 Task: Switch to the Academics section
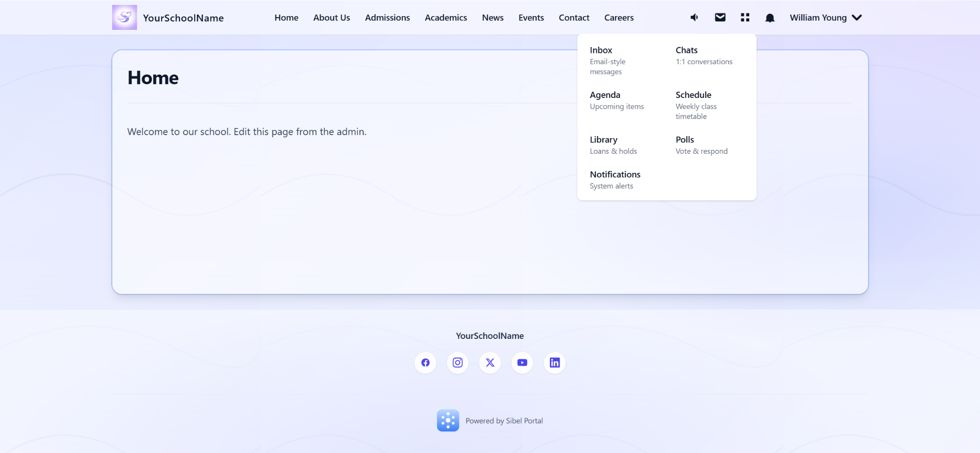click(x=445, y=18)
